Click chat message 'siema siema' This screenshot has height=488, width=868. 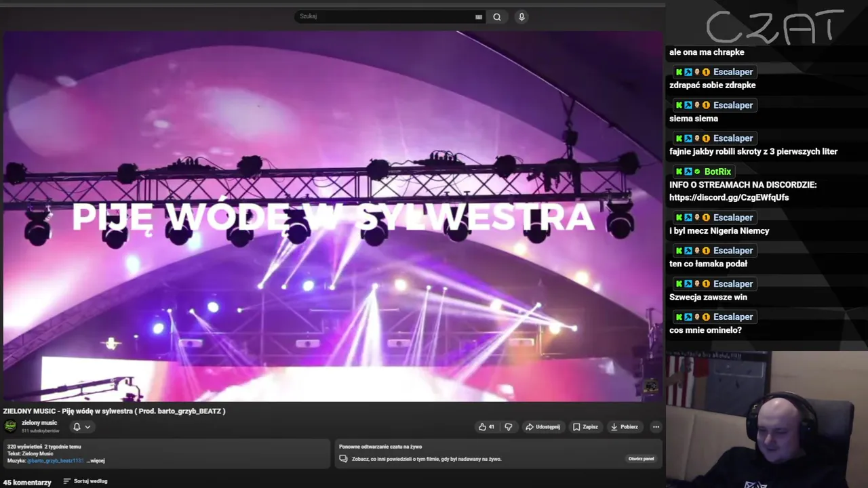[x=694, y=119]
